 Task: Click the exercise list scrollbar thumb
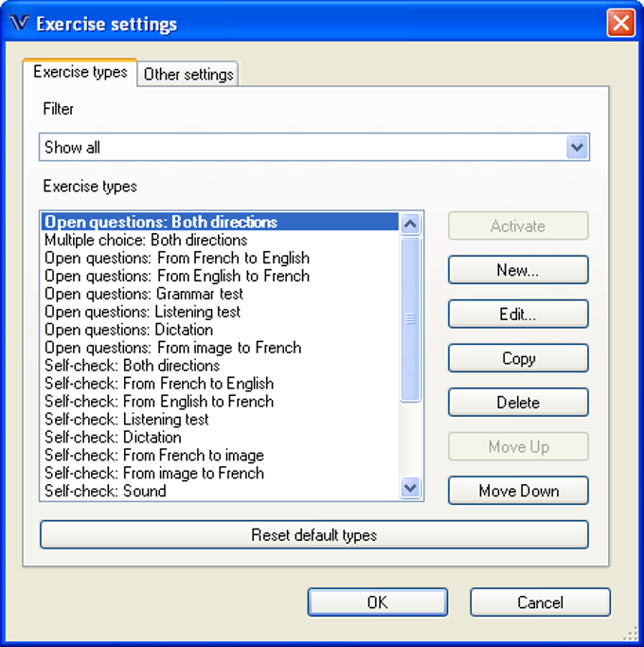410,318
